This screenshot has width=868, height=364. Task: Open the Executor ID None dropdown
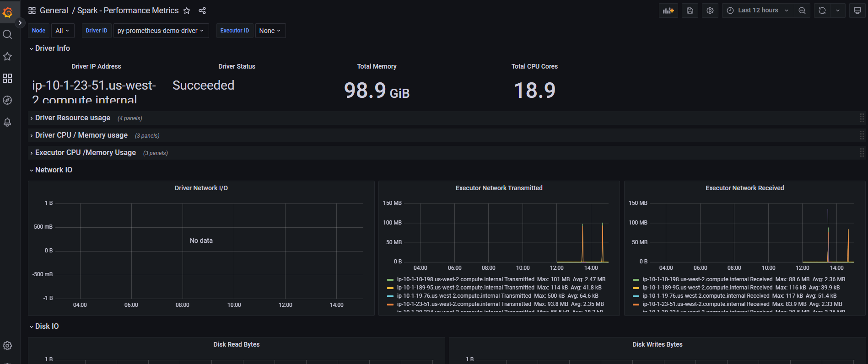coord(270,31)
